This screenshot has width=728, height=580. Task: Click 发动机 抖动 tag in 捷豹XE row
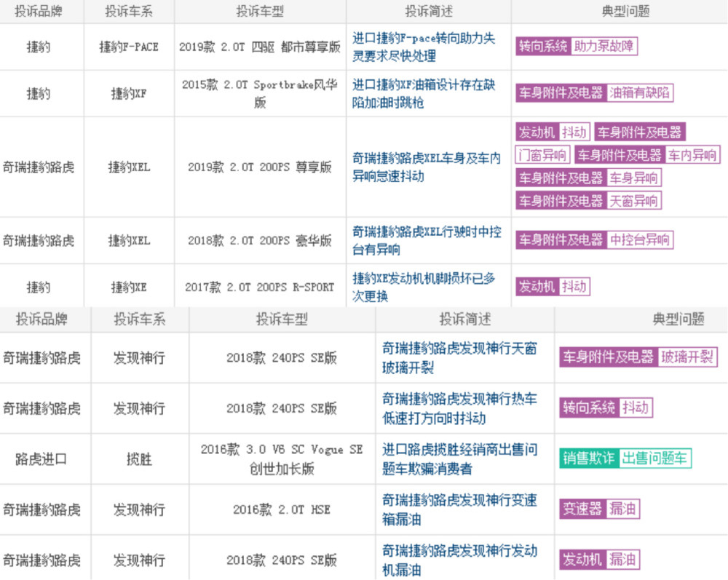[x=553, y=287]
